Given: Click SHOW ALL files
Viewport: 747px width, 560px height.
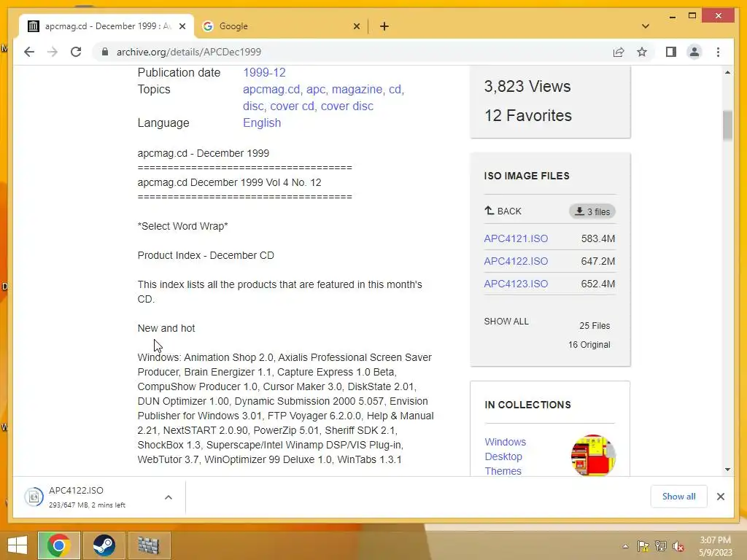Looking at the screenshot, I should 506,322.
